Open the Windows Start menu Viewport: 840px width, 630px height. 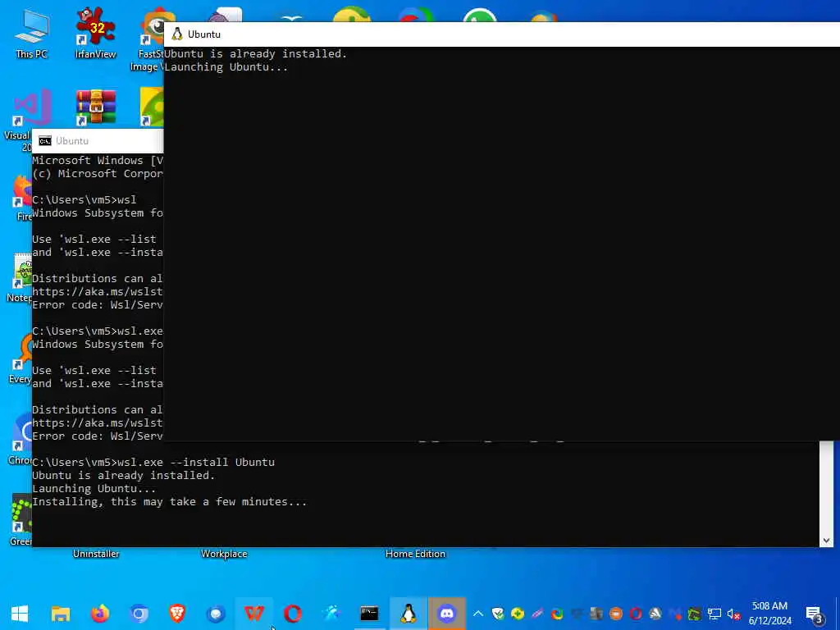[20, 614]
